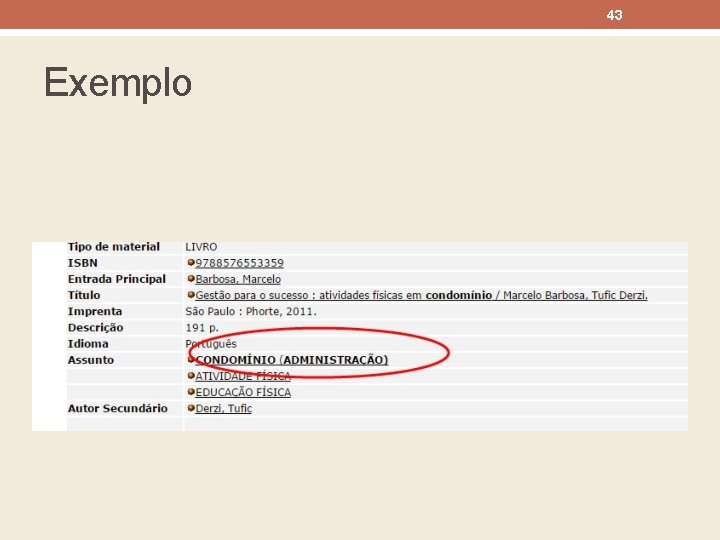Select the value 191 p.

[x=202, y=328]
